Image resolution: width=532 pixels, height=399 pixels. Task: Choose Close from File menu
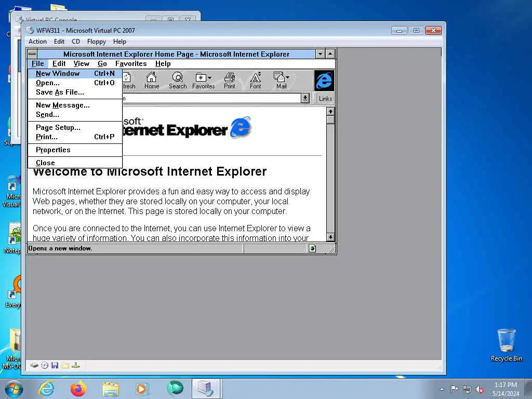75,163
